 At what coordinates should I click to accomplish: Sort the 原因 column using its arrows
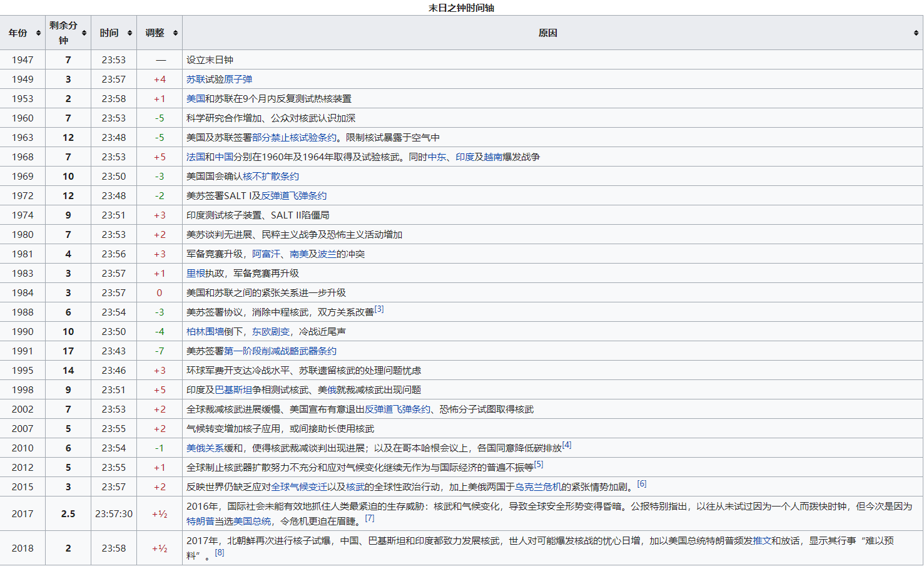[x=916, y=33]
